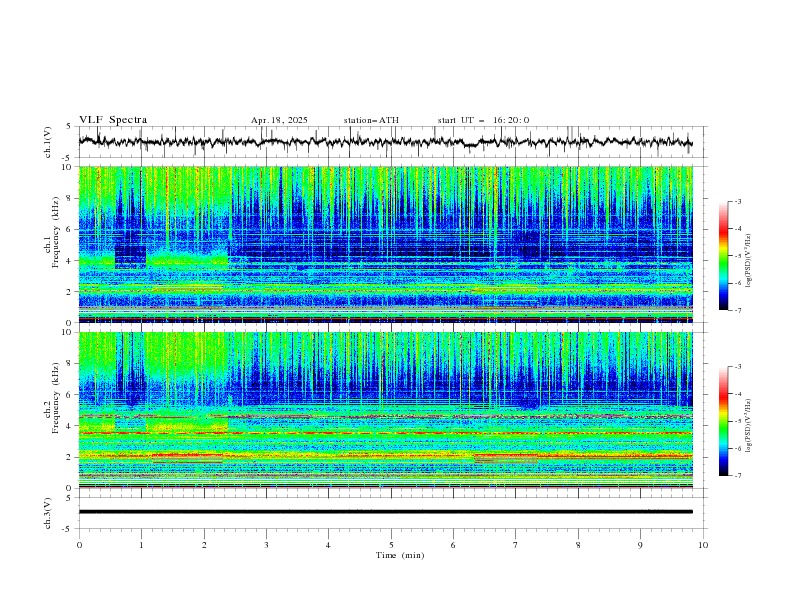Click the ch.2 colorbar log(PSD) label
The width and height of the screenshot is (792, 612).
pos(749,425)
